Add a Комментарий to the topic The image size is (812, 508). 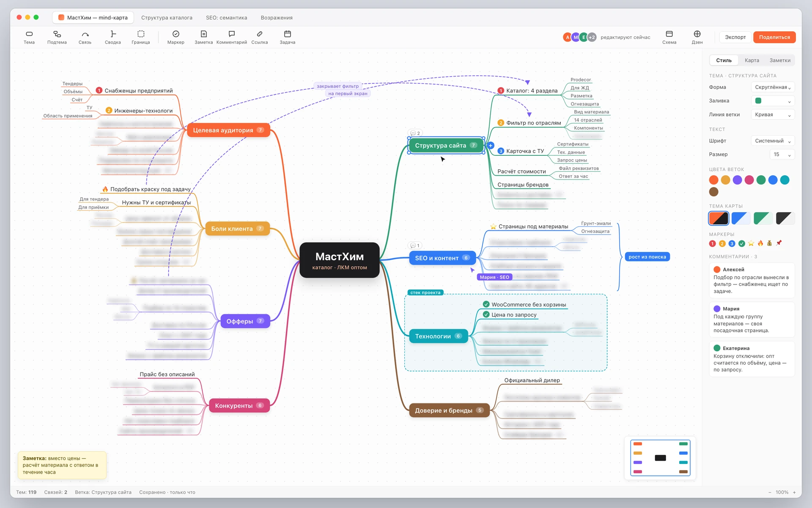point(232,37)
